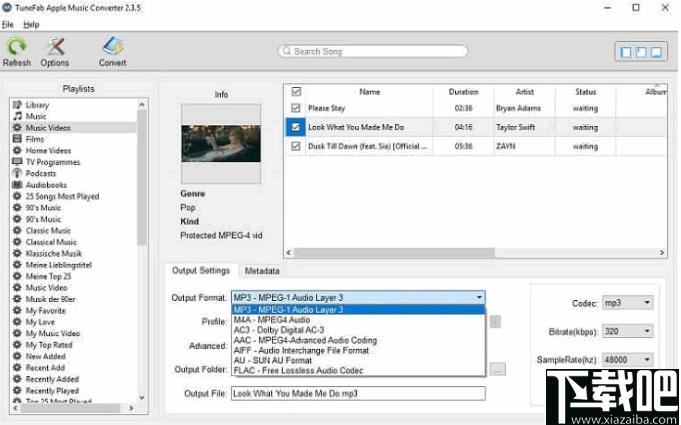Click gear icon next to Home Videos
Viewport: 681px width, 425px height.
pos(17,150)
